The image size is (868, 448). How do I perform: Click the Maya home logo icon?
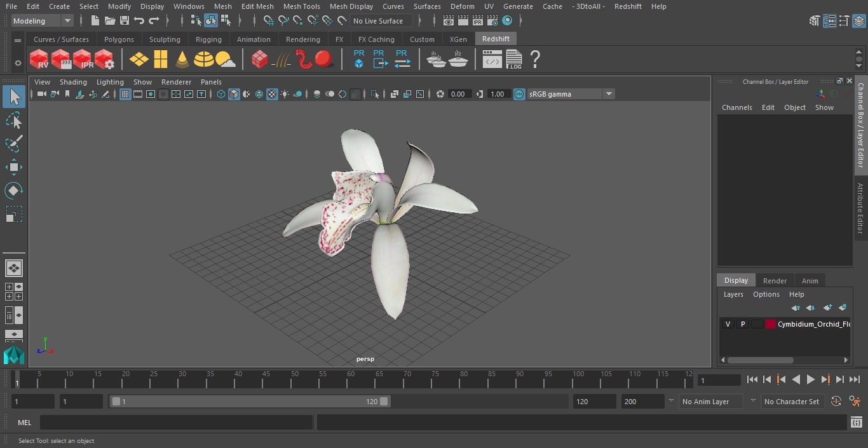(13, 355)
